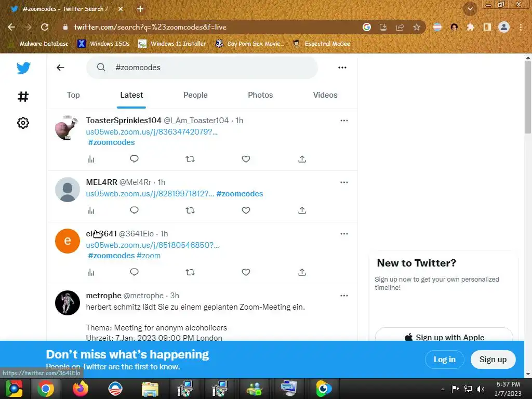This screenshot has height=399, width=532.
Task: Open Windows 11 Installer bookmark
Action: pos(172,44)
